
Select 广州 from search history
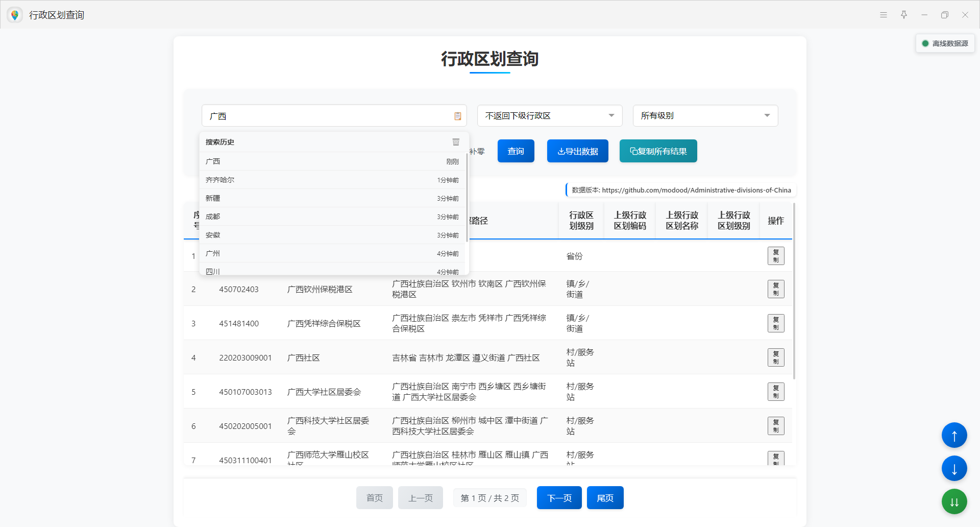pos(332,253)
